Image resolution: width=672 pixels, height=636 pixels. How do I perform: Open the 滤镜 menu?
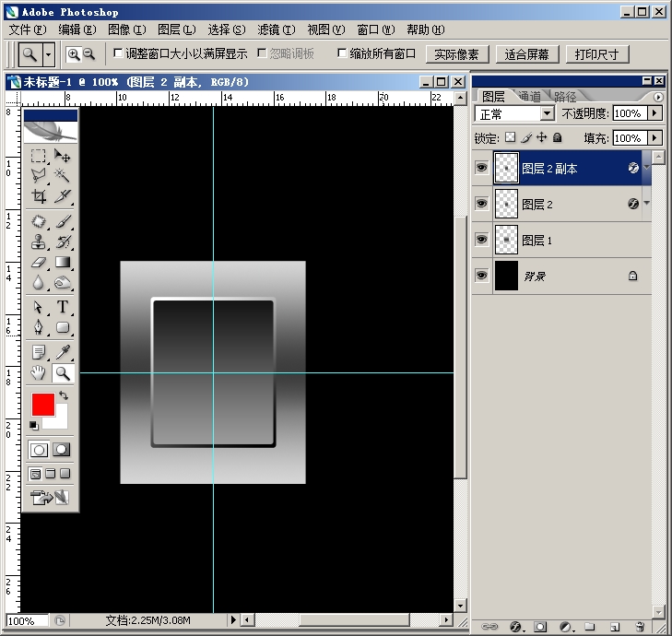point(277,29)
